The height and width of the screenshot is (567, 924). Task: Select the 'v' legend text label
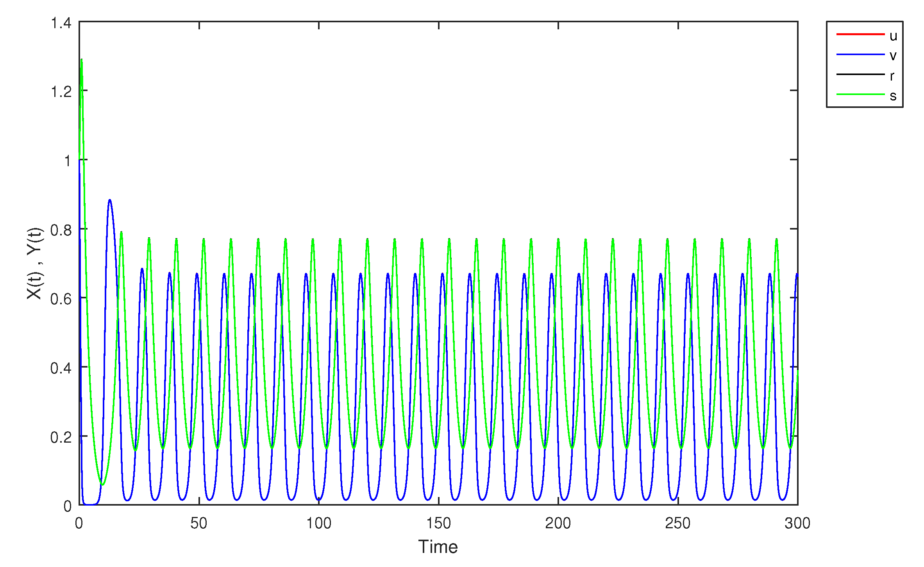coord(893,56)
